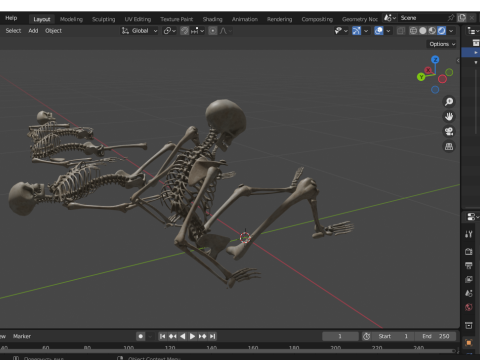Click the green Y axis gizmo handle
The height and width of the screenshot is (360, 480).
[x=421, y=77]
